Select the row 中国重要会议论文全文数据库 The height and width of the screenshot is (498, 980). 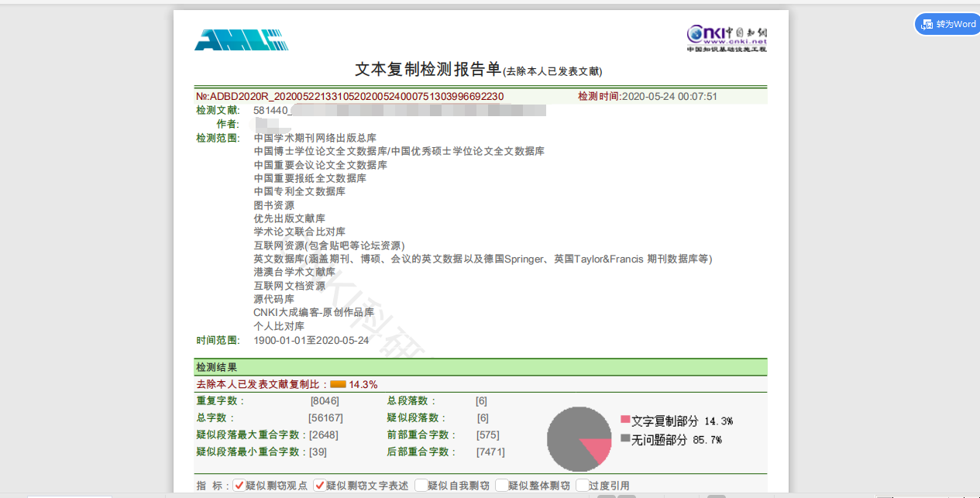click(320, 165)
